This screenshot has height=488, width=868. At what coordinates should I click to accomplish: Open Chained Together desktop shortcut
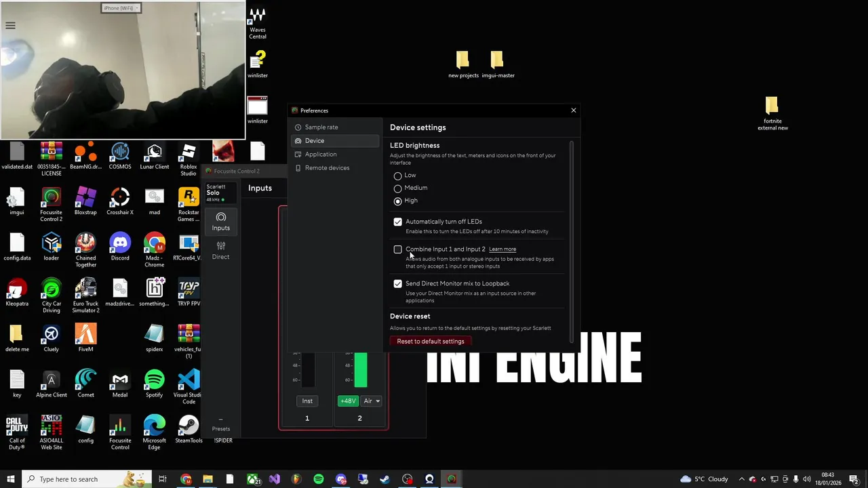[x=85, y=251]
